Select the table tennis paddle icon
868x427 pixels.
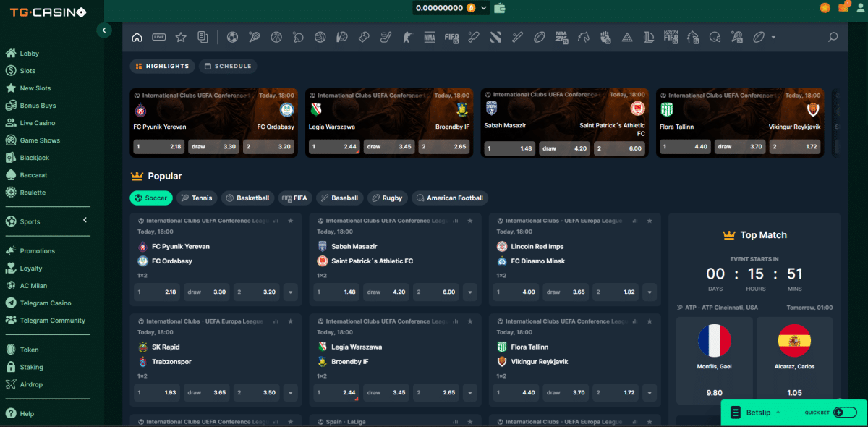[298, 37]
